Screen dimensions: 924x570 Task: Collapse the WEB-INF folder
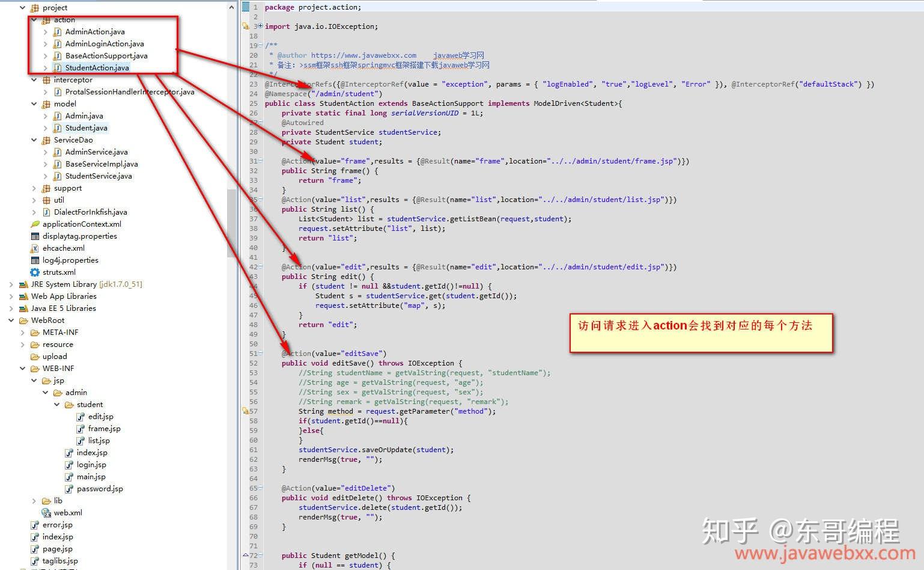point(23,369)
